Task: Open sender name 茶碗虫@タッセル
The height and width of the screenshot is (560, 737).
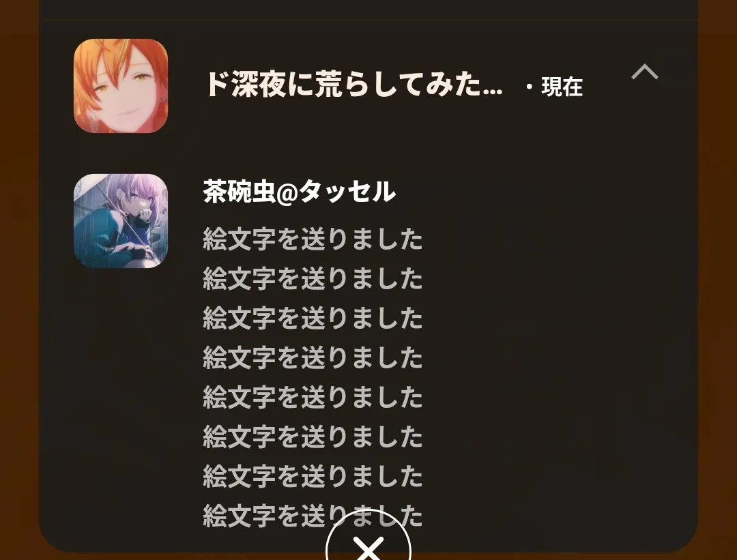Action: 300,191
